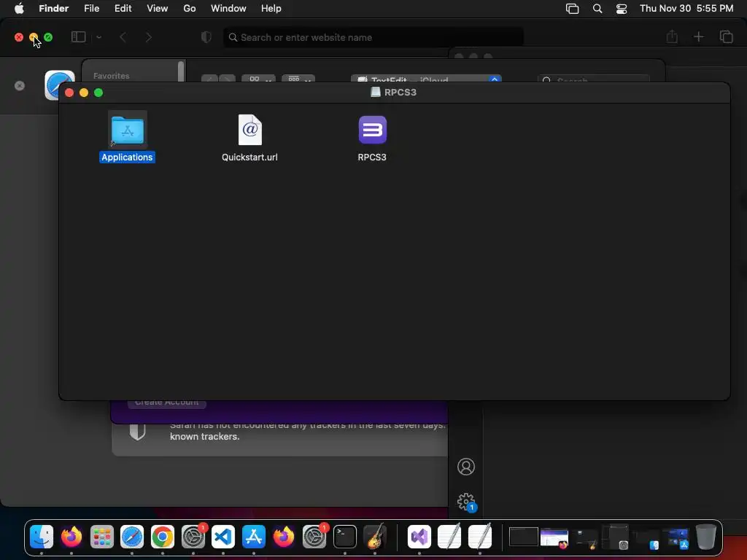This screenshot has height=560, width=747.
Task: Open the Accounts icon in the background window
Action: (466, 467)
